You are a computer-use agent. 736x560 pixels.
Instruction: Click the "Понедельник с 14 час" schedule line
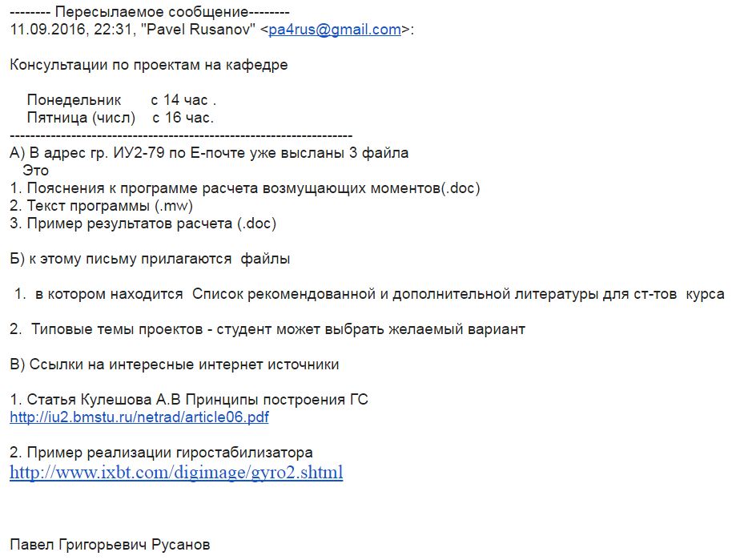pyautogui.click(x=121, y=100)
